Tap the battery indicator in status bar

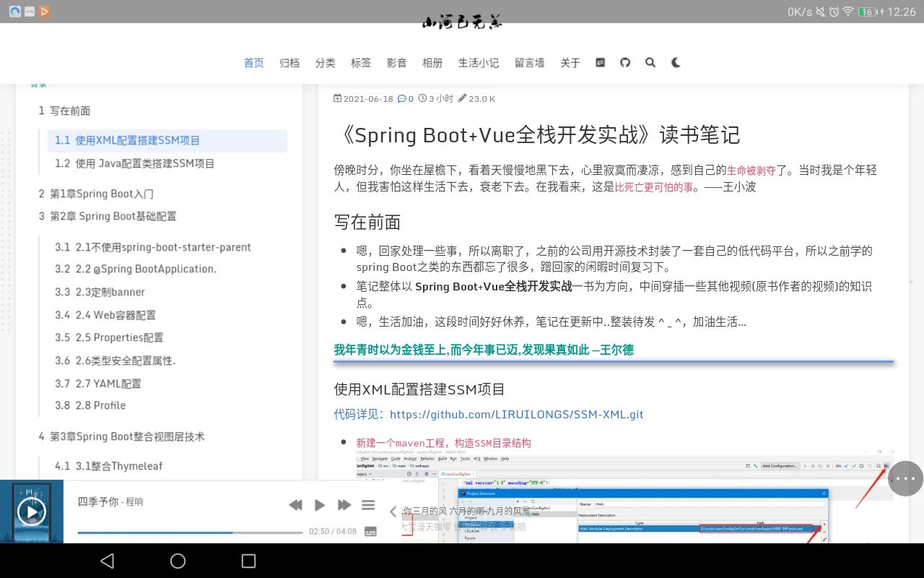tap(868, 12)
